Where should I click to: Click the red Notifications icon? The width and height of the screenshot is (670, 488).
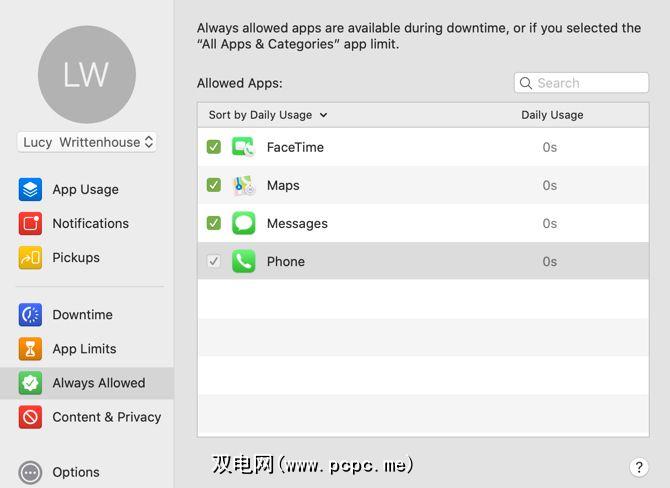pyautogui.click(x=30, y=223)
